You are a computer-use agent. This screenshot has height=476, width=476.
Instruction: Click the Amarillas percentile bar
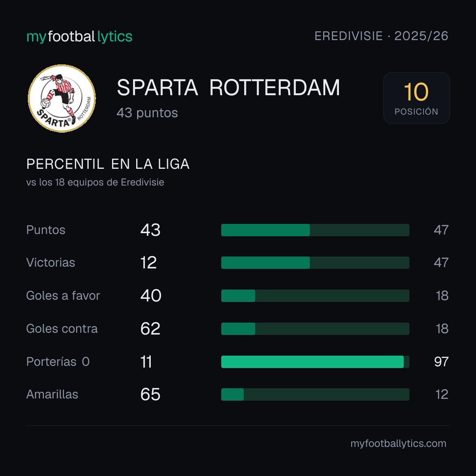[315, 394]
